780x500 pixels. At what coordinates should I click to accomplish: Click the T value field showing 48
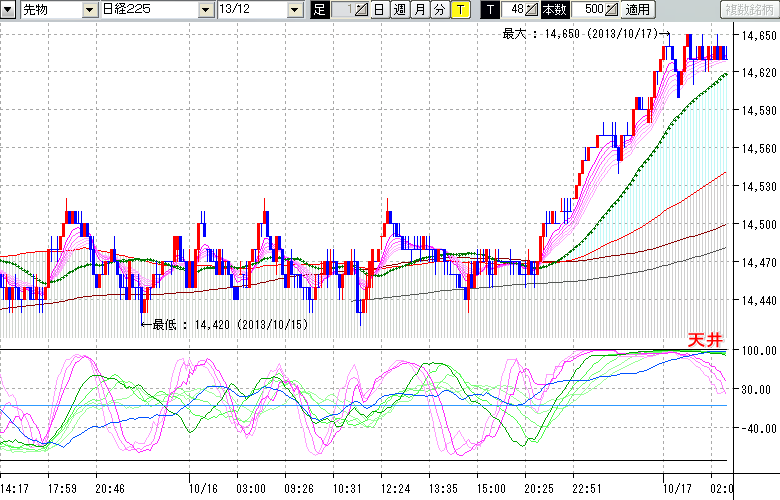click(513, 10)
